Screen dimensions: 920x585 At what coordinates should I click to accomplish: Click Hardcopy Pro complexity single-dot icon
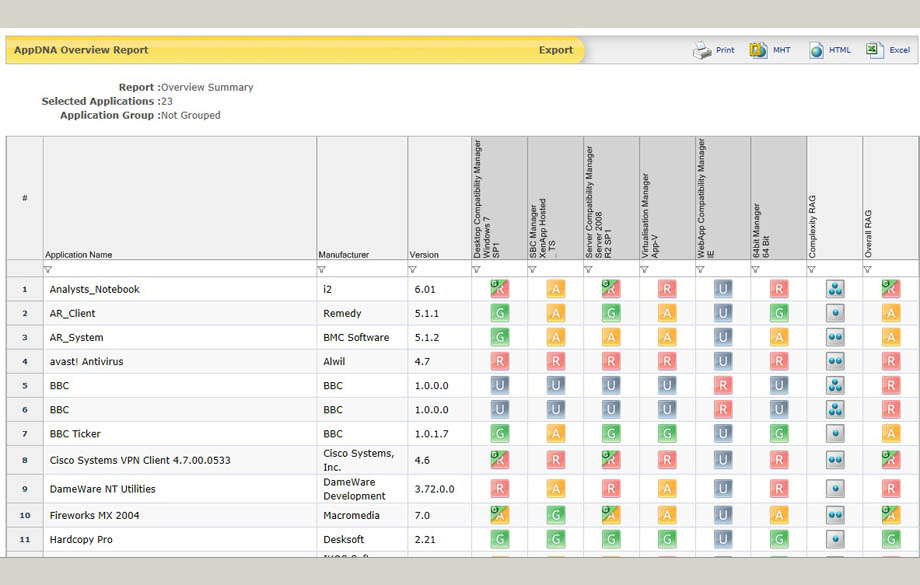pos(835,539)
